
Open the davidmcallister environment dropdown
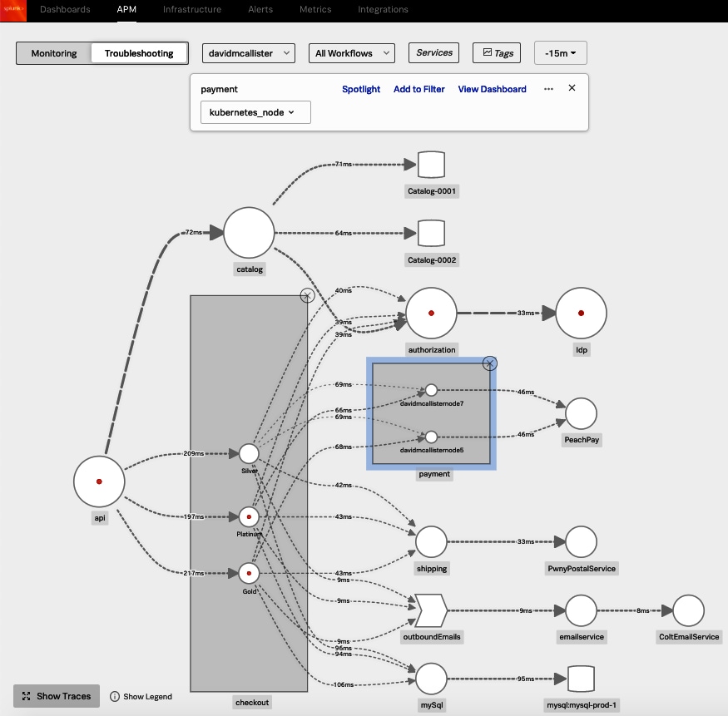click(x=249, y=53)
